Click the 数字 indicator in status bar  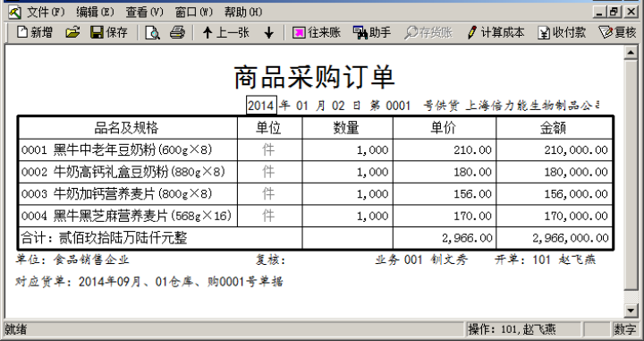[x=624, y=329]
